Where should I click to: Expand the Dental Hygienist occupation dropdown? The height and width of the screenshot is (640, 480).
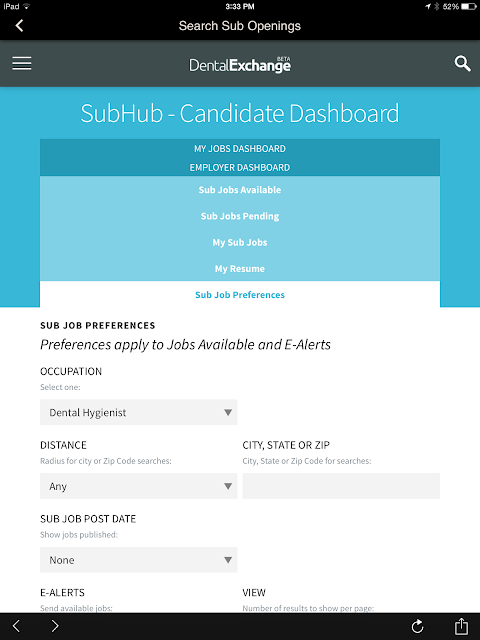coord(138,412)
